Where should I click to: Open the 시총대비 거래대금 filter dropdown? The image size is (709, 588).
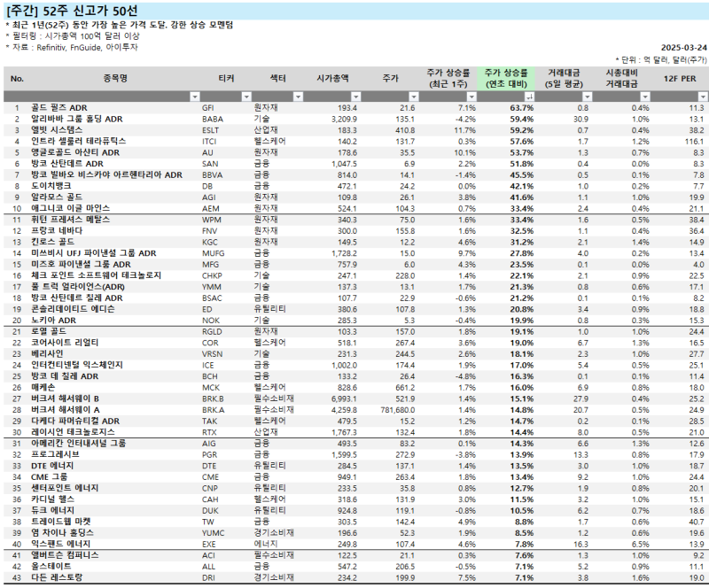[645, 97]
